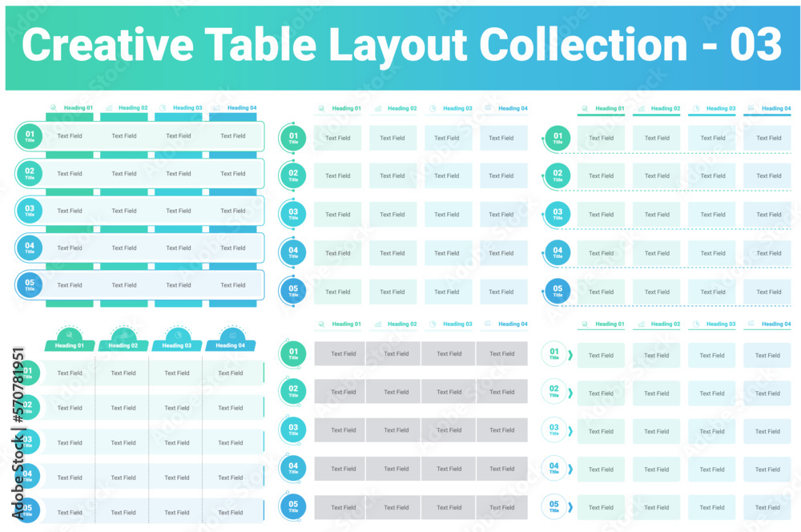This screenshot has width=801, height=532.
Task: Click the chevron beside the outlined 04 badge
Action: click(x=570, y=470)
